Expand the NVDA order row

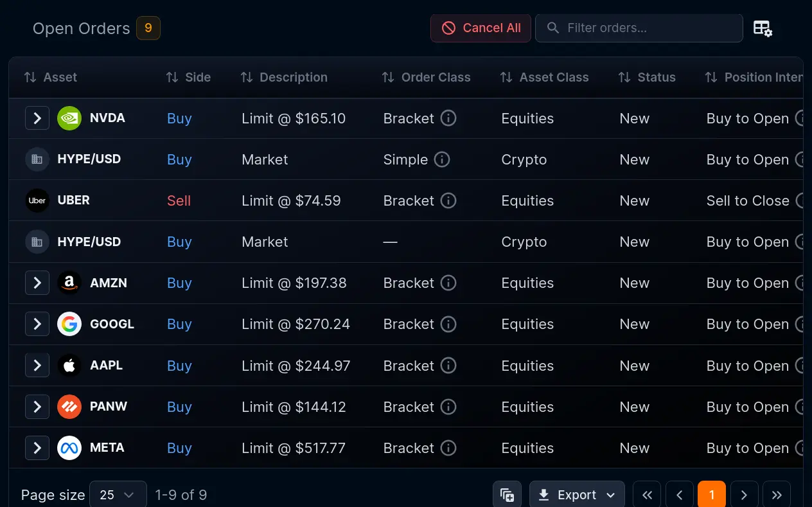[37, 118]
